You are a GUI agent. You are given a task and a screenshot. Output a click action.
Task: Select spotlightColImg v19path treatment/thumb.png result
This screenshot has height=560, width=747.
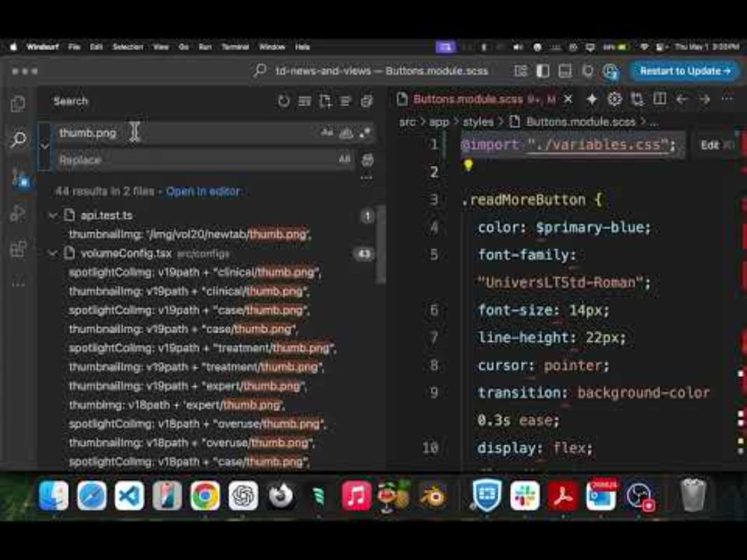(x=202, y=348)
